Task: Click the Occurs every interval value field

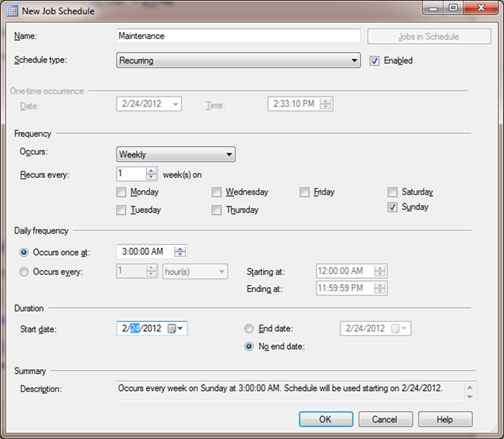Action: coord(131,271)
